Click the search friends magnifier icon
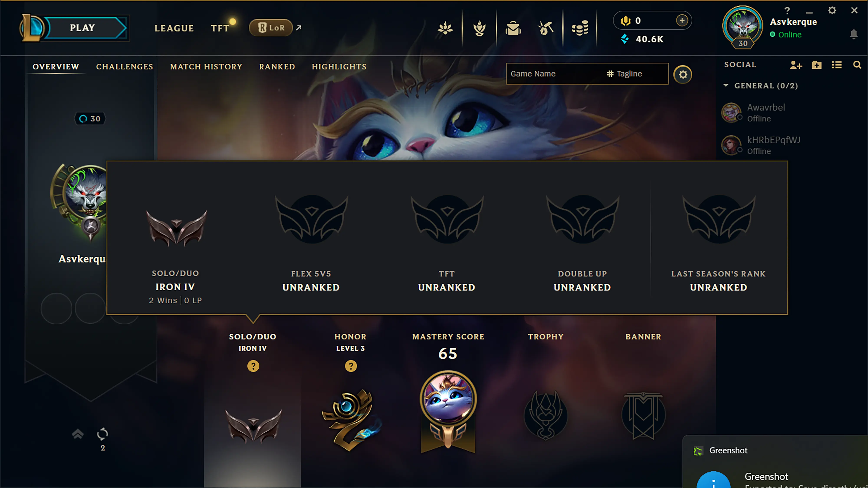The width and height of the screenshot is (868, 488). (857, 65)
